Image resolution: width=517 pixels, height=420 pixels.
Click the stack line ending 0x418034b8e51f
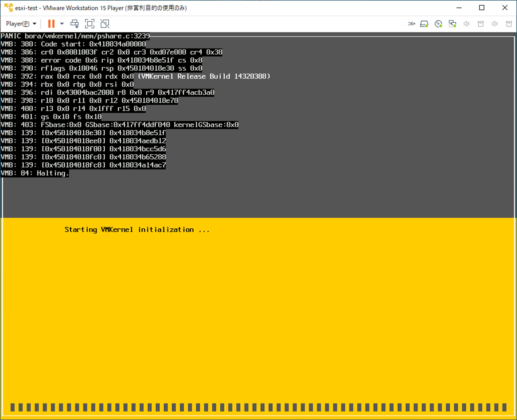(x=83, y=133)
